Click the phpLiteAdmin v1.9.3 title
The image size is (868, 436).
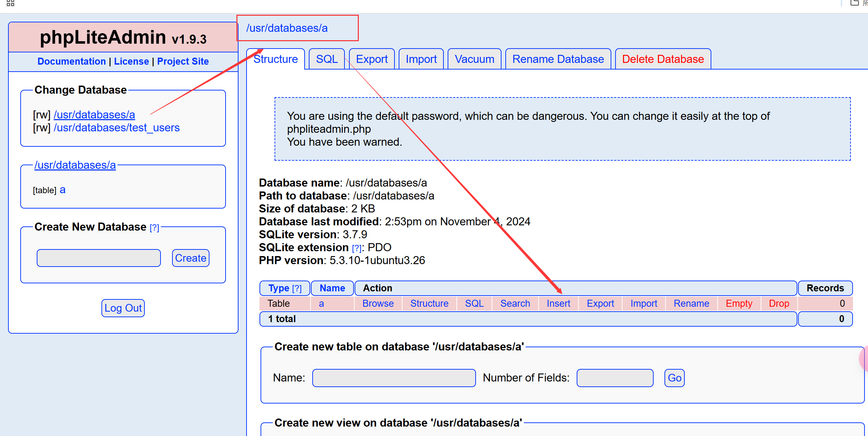(x=123, y=37)
